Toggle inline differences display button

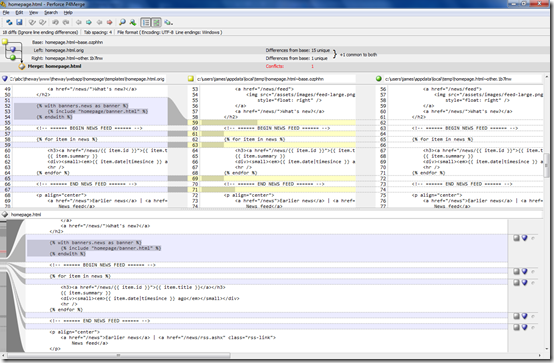tap(156, 22)
